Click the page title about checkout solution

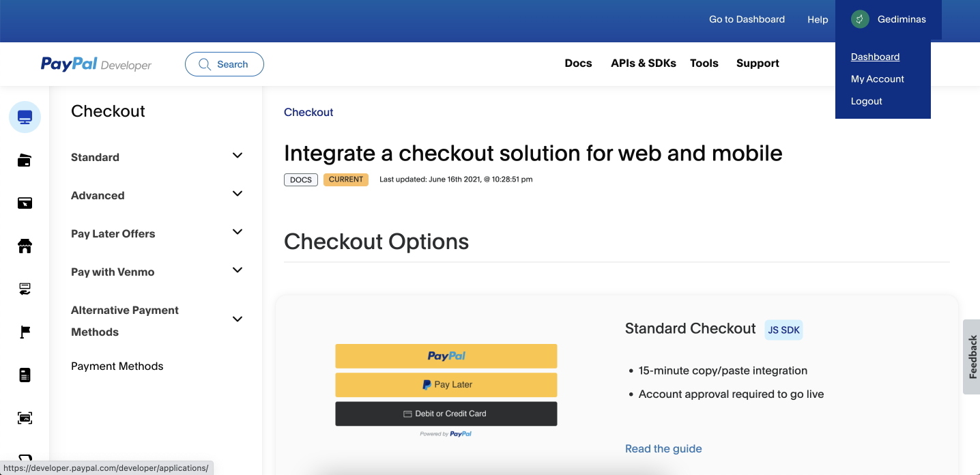tap(533, 153)
